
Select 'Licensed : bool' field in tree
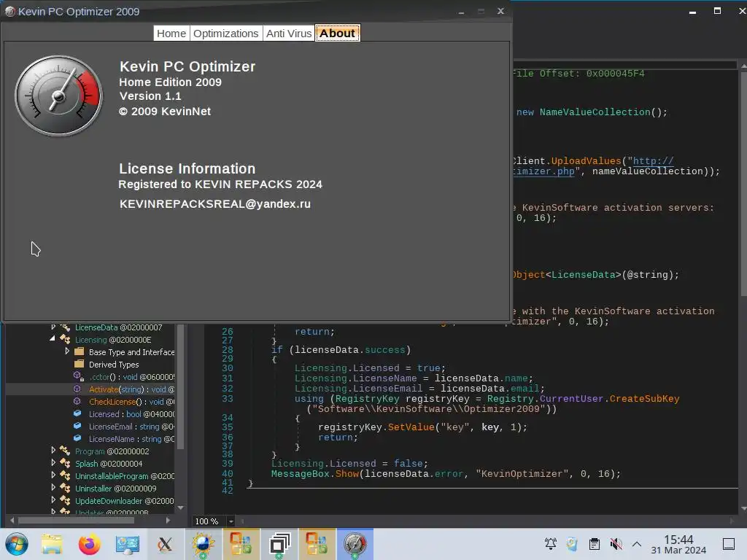tap(131, 414)
